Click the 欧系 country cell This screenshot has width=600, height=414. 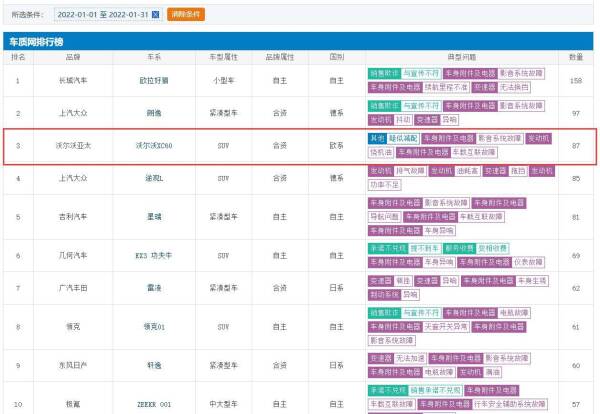(x=337, y=145)
